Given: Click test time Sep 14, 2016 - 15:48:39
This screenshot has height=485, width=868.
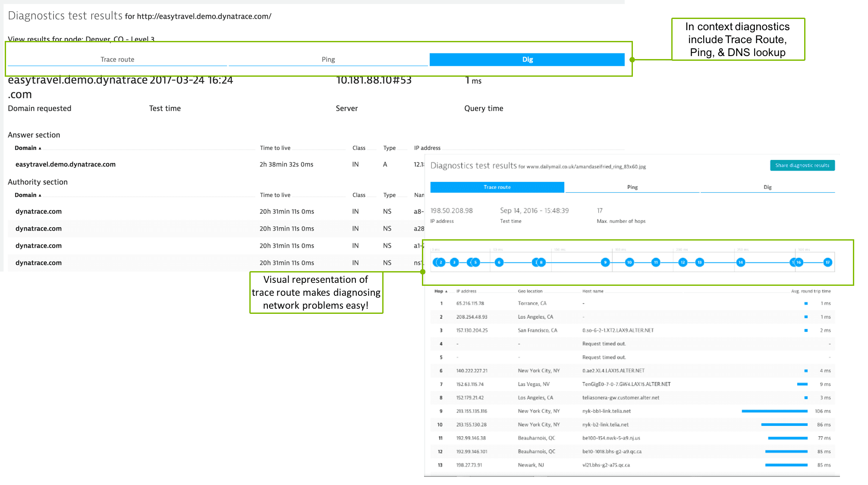Looking at the screenshot, I should [x=535, y=210].
